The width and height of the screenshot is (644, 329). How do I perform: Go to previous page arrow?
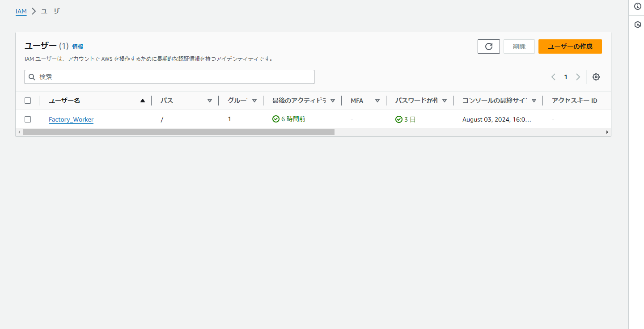click(553, 77)
